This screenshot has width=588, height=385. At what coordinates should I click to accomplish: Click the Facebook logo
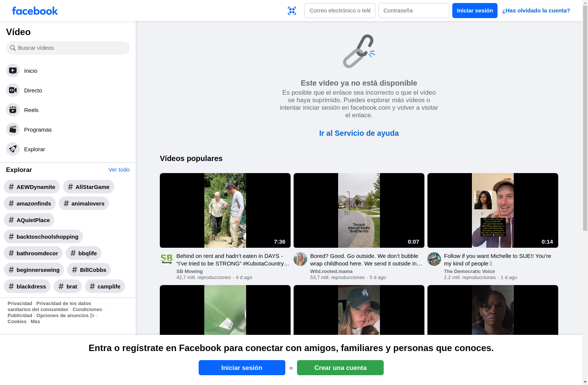pyautogui.click(x=35, y=11)
